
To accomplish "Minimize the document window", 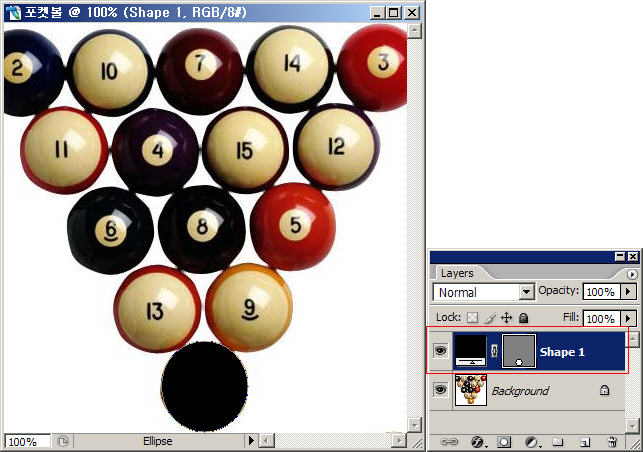I will (377, 13).
